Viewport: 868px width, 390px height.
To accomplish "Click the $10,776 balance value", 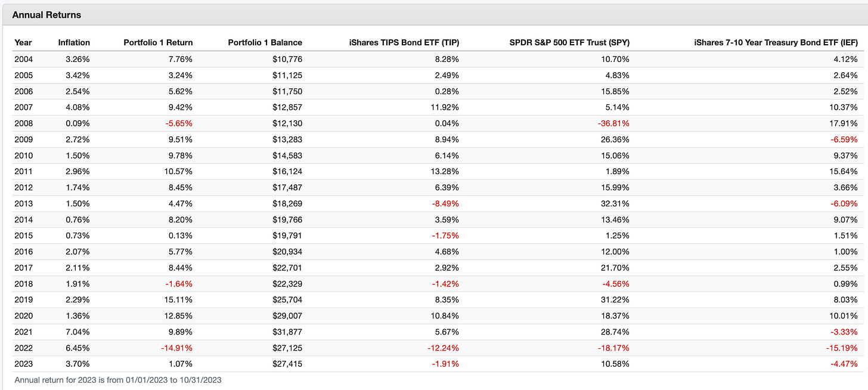I will click(x=287, y=59).
